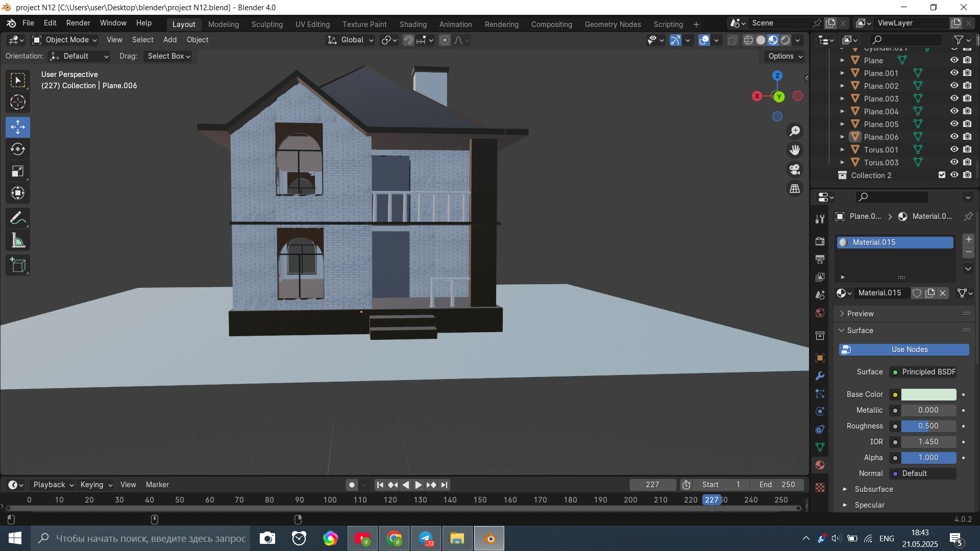Toggle viewport overlays

(704, 40)
